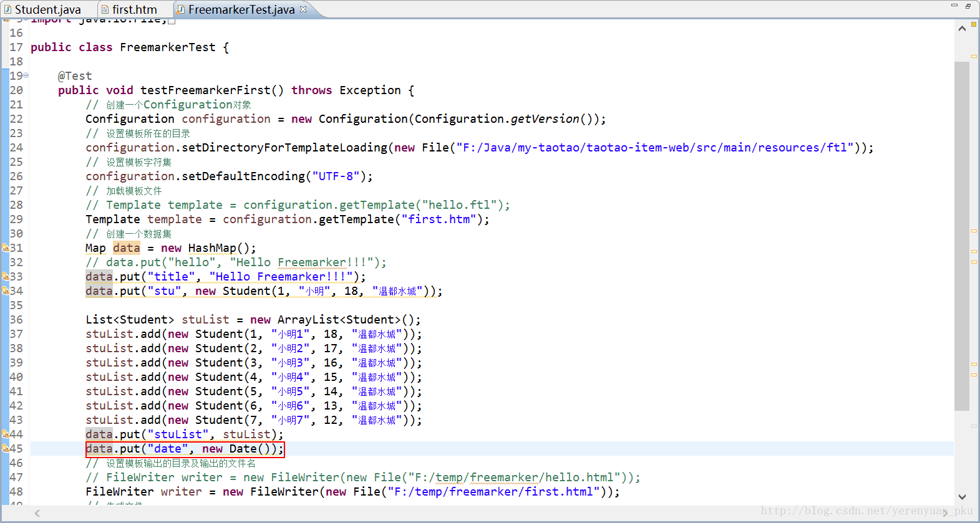This screenshot has height=523, width=980.
Task: Click new Date() on line 45
Action: tap(236, 449)
